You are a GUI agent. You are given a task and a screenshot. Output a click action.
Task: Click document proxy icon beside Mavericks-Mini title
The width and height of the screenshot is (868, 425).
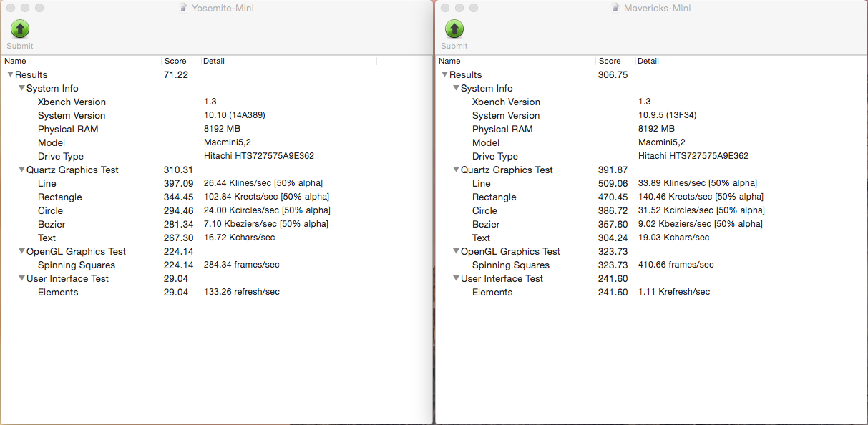tap(616, 8)
